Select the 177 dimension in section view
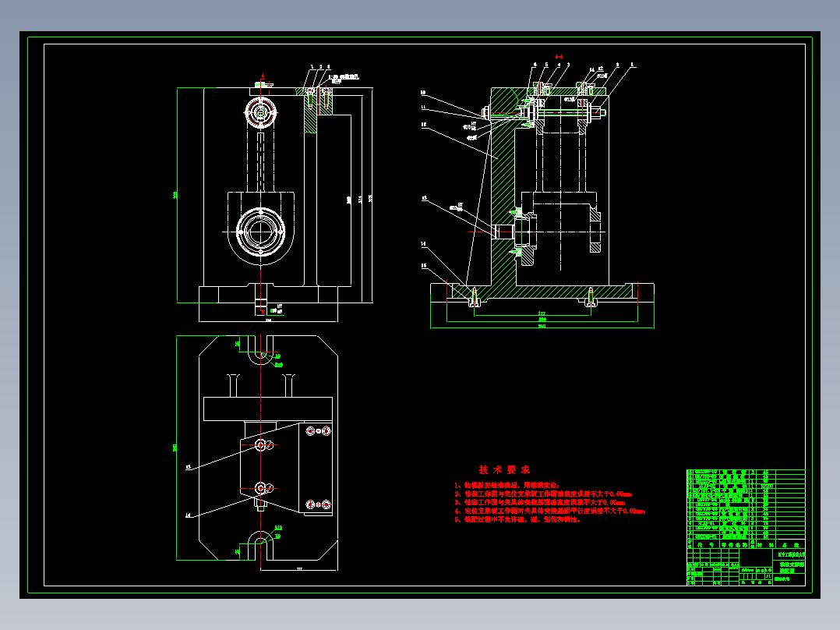Screen dimensions: 840x630 pos(542,313)
